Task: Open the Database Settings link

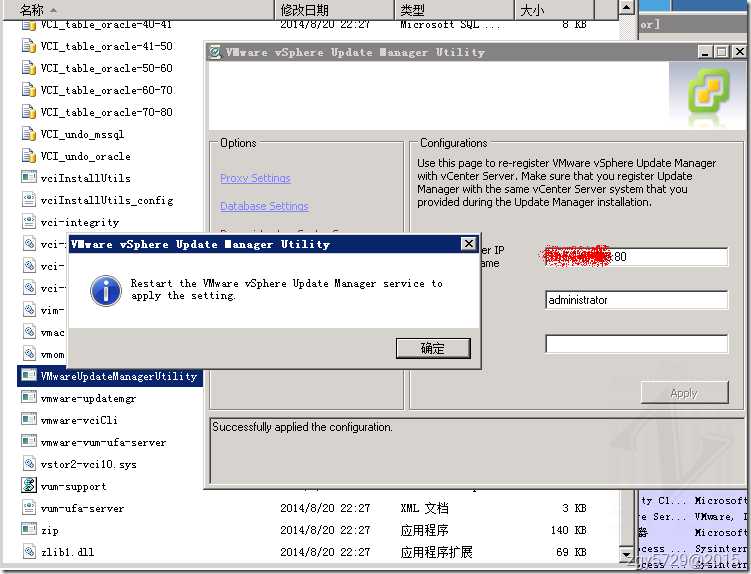Action: 264,206
